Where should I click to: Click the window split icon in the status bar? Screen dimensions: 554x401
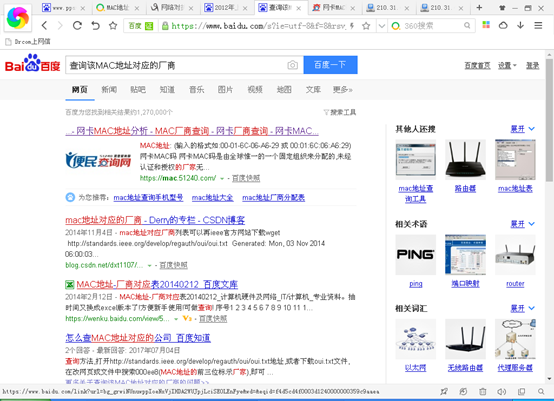521,391
